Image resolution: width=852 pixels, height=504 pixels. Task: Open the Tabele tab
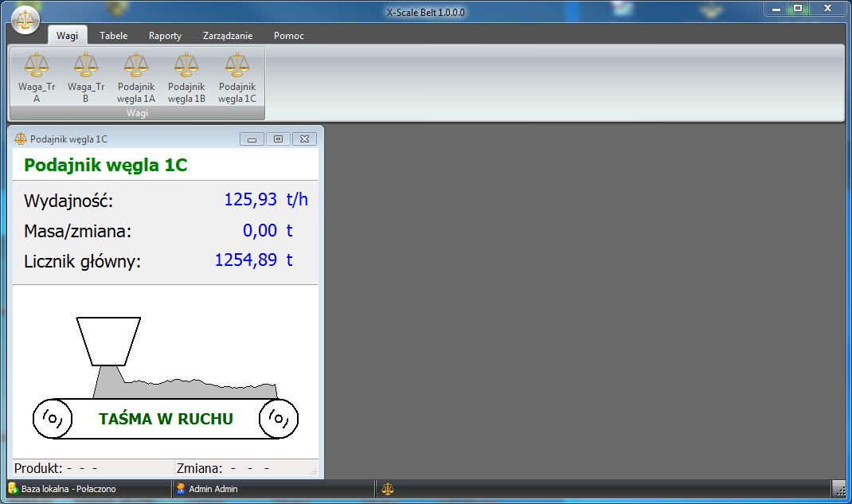click(113, 36)
